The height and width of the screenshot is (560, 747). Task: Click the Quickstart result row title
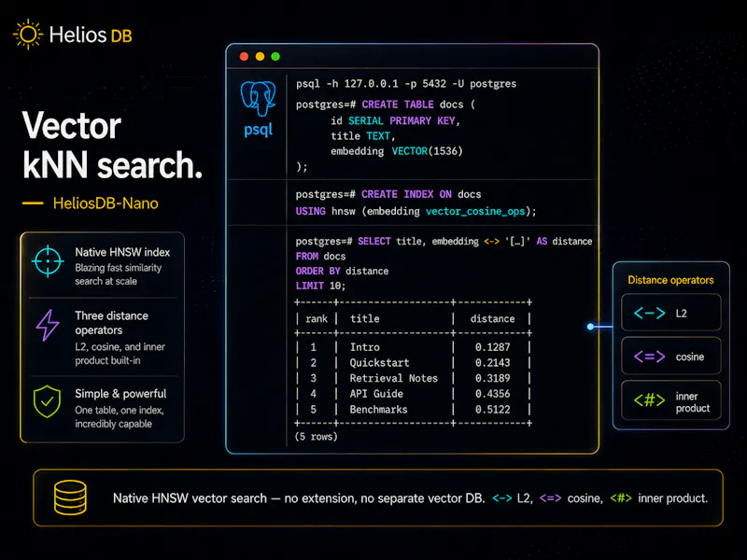click(380, 363)
